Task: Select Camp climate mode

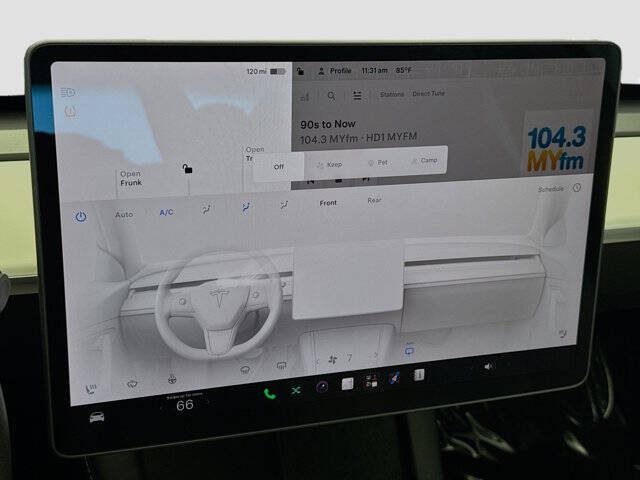Action: [424, 160]
